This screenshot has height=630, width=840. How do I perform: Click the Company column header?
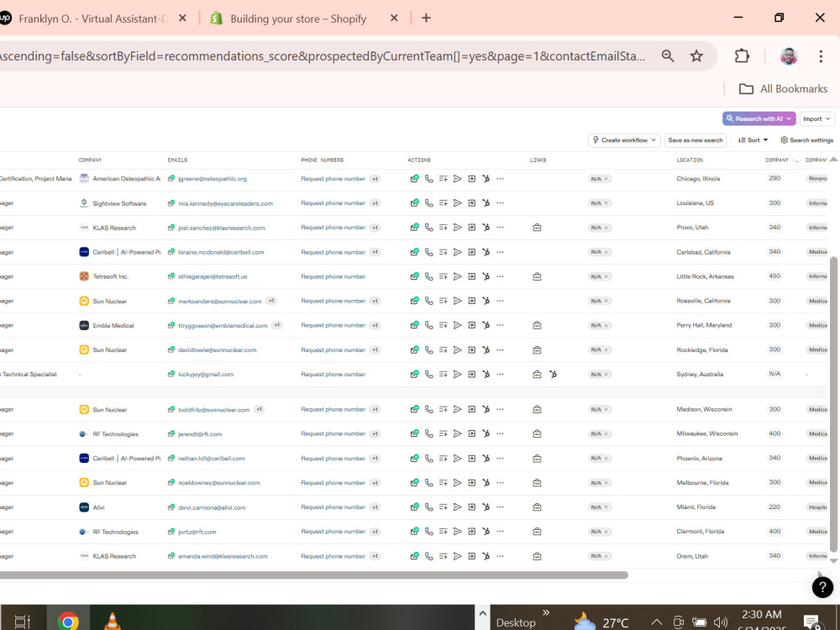[x=90, y=160]
